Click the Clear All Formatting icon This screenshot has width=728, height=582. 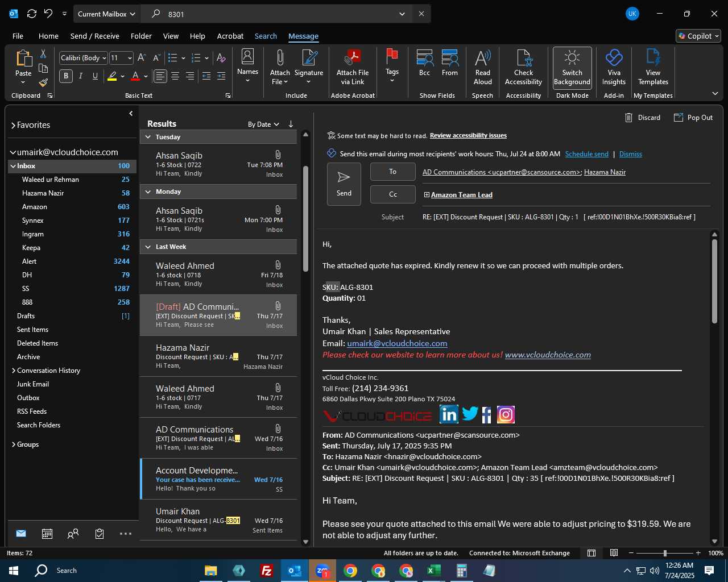click(x=221, y=58)
